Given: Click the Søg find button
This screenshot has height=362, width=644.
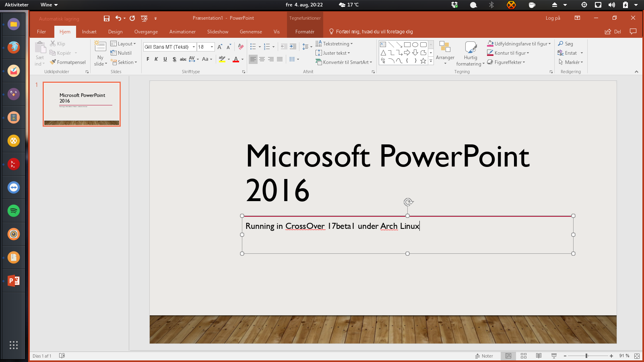Looking at the screenshot, I should pyautogui.click(x=566, y=44).
